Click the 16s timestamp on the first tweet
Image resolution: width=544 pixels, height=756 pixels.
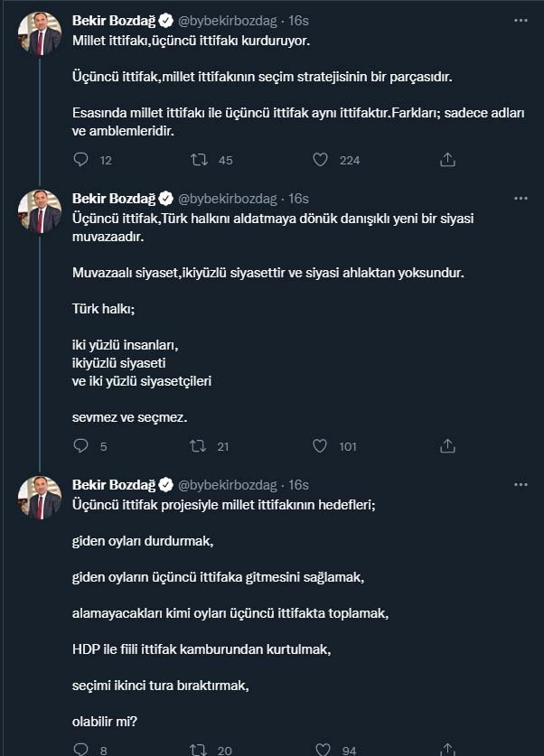click(298, 20)
